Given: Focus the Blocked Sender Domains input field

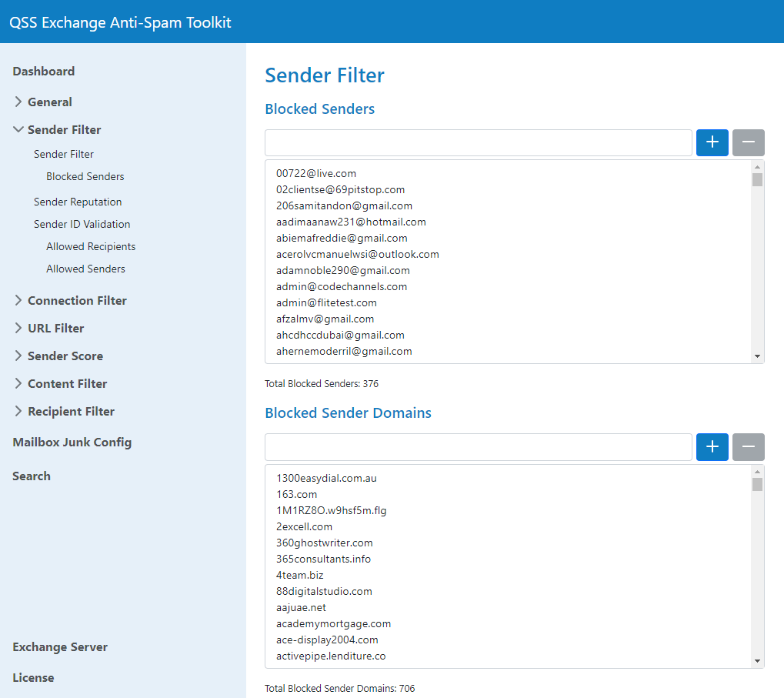Looking at the screenshot, I should (479, 446).
